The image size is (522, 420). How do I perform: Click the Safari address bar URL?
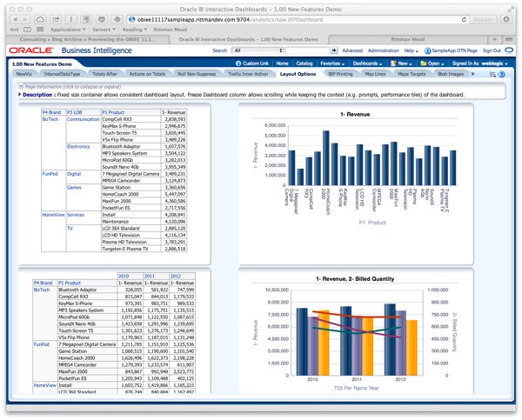[x=230, y=20]
